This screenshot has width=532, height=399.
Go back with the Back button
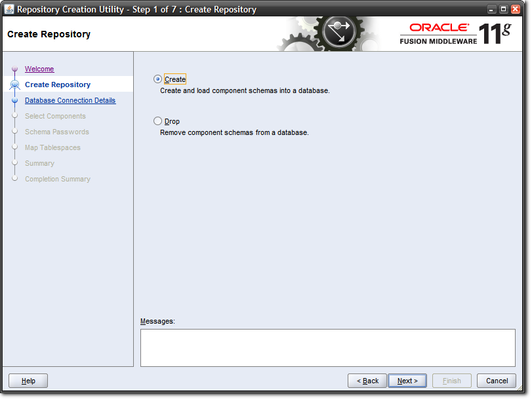[x=367, y=381]
